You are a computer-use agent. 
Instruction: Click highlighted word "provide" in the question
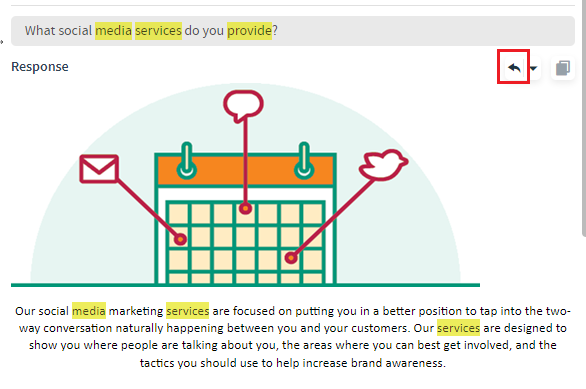249,31
